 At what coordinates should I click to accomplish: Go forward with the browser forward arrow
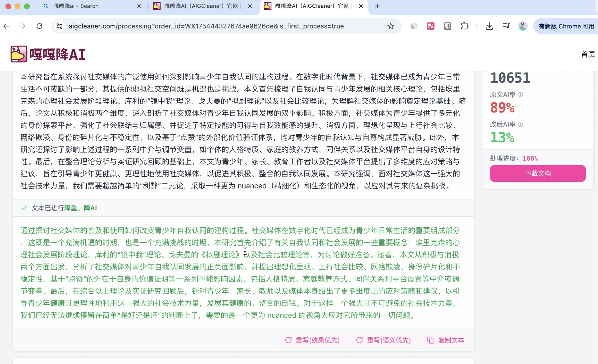pyautogui.click(x=23, y=26)
